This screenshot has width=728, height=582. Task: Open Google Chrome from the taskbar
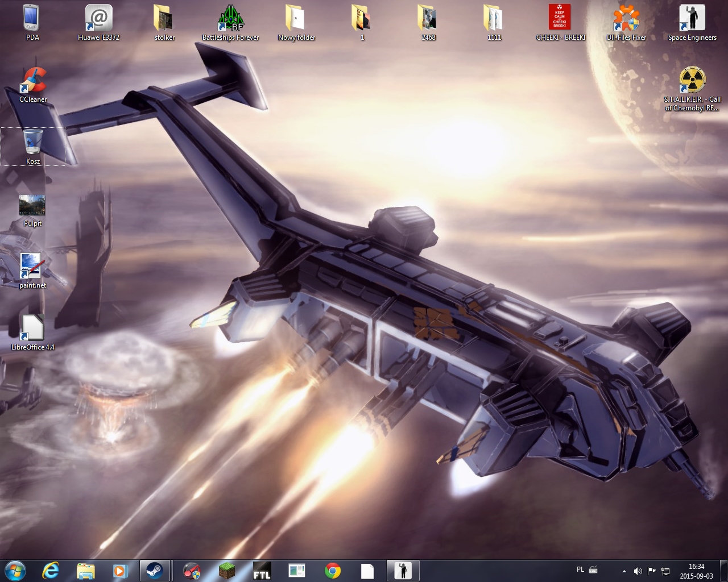tap(333, 570)
